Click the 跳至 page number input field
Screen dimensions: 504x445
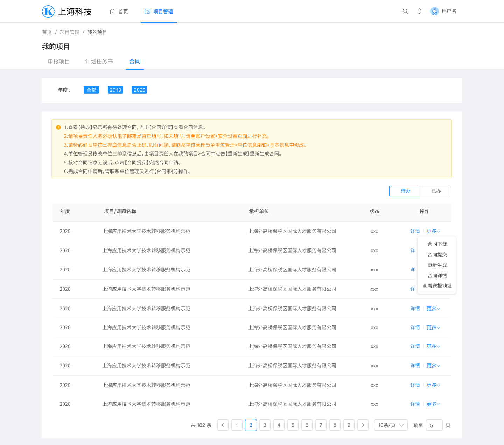(434, 425)
